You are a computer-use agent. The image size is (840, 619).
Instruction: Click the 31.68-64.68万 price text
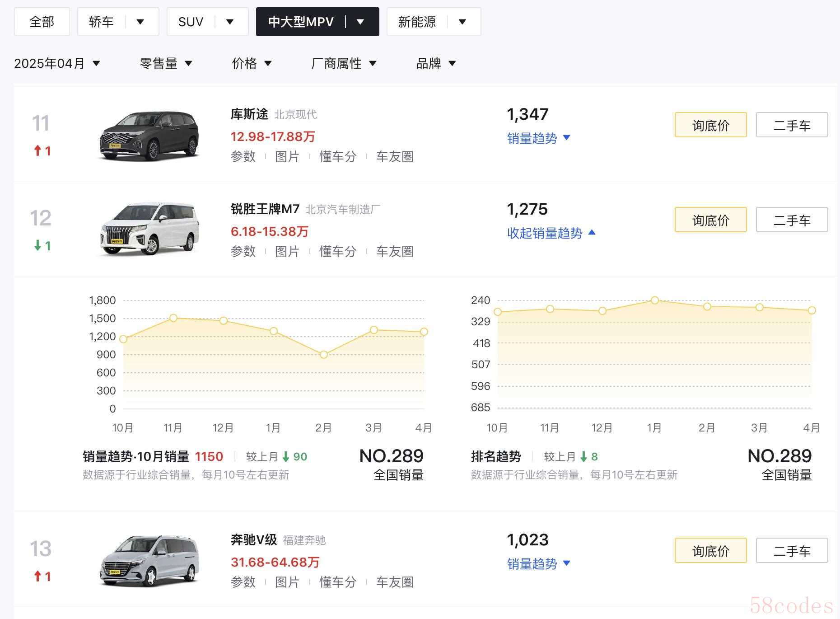click(x=275, y=562)
